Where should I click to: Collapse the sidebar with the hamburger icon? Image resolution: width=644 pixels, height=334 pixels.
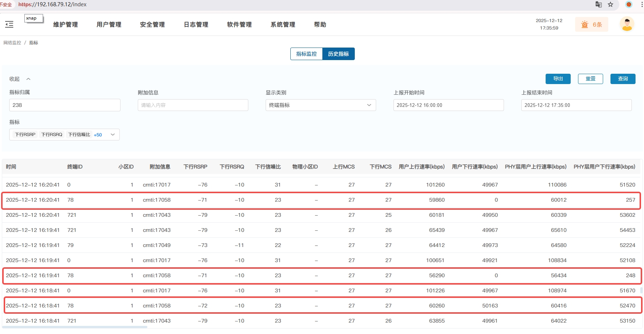(9, 24)
